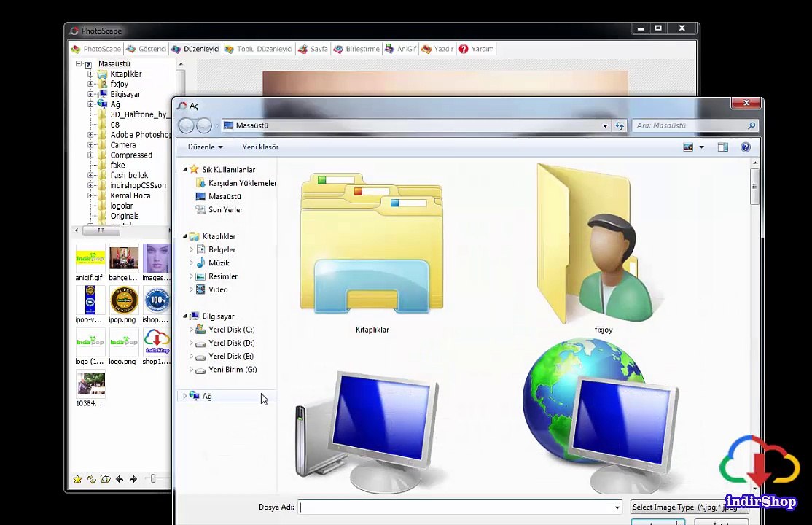Open the computer icon in file list
The image size is (812, 525).
(369, 431)
